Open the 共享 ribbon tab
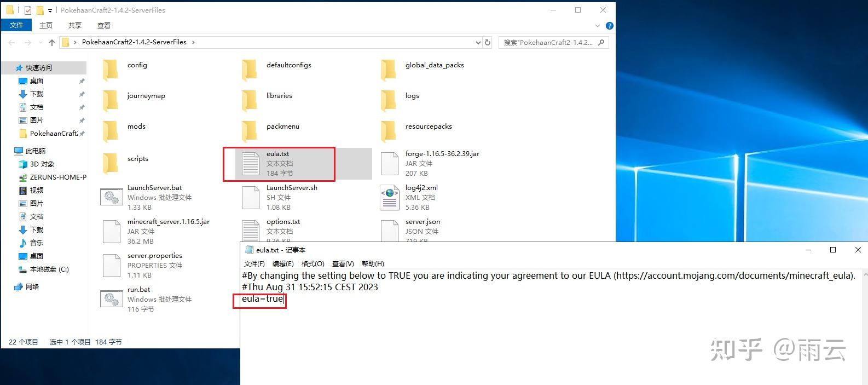The height and width of the screenshot is (385, 868). (75, 25)
